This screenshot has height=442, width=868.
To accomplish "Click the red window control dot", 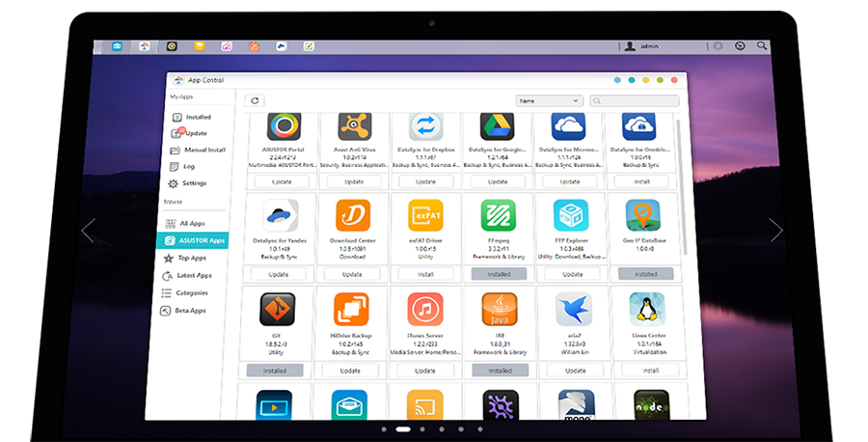I will [674, 80].
